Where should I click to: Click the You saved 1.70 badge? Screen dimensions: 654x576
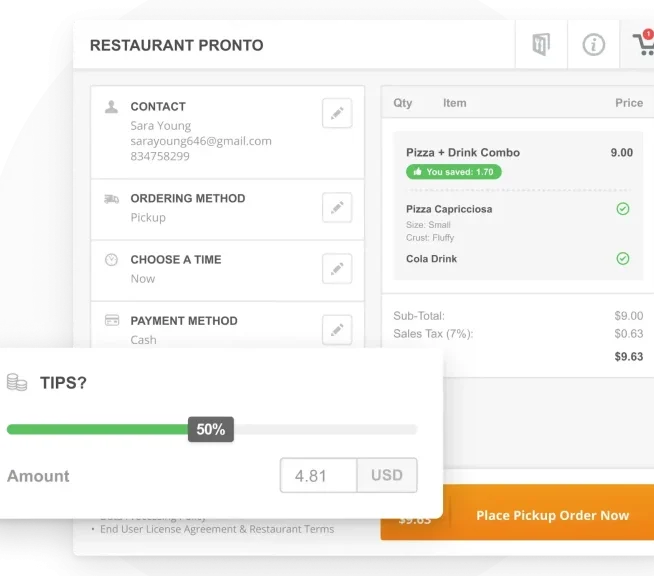click(454, 172)
